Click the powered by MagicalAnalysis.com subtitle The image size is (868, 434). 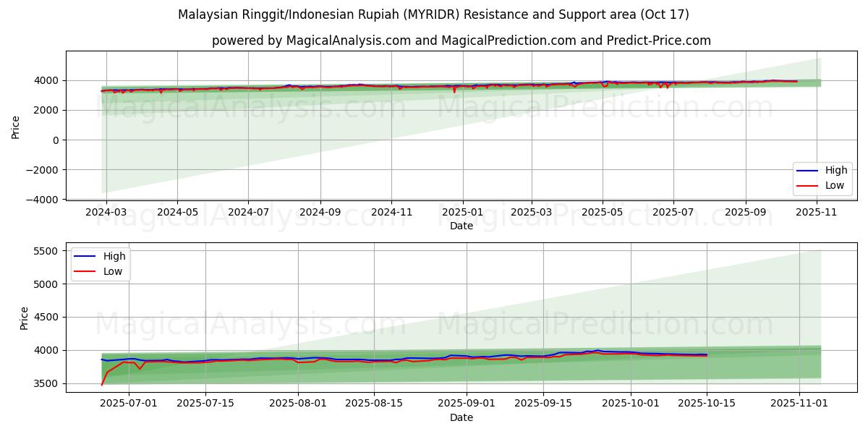461,41
